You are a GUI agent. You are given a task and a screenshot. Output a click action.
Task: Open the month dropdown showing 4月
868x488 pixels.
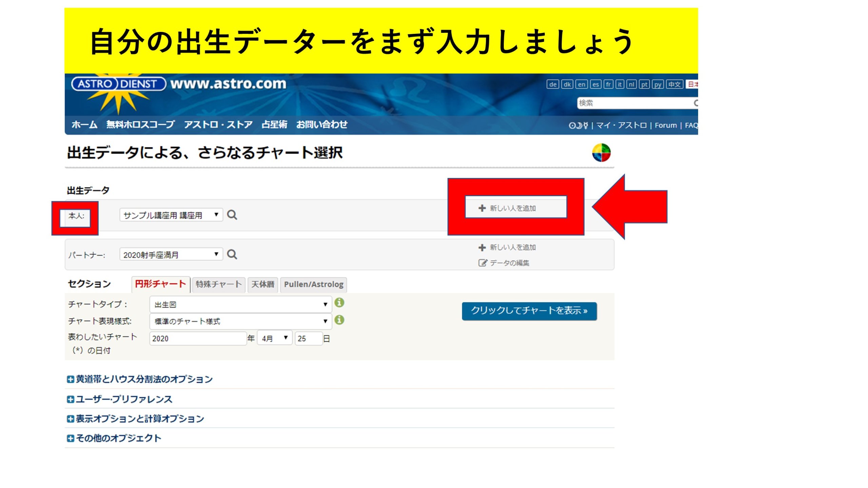pos(275,338)
